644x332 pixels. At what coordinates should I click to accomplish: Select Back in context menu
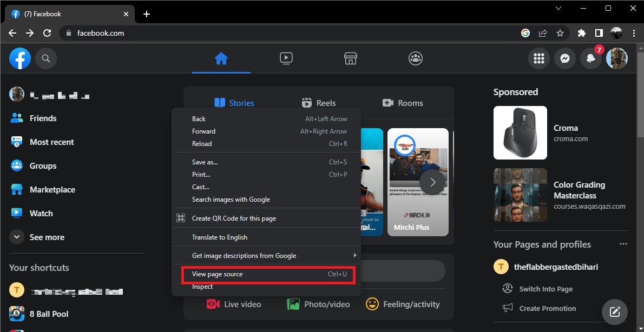266,119
